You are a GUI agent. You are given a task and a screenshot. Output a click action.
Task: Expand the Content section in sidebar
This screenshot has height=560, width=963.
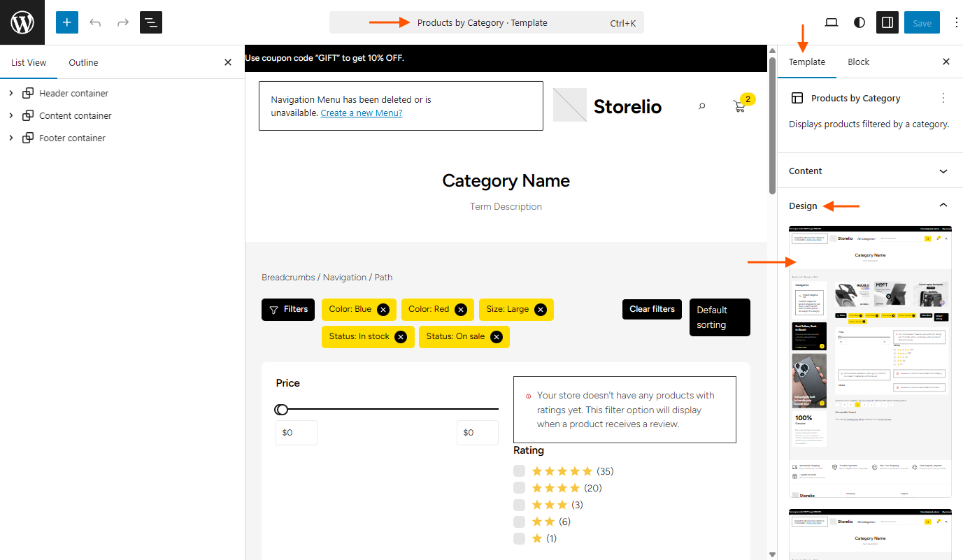pos(870,171)
